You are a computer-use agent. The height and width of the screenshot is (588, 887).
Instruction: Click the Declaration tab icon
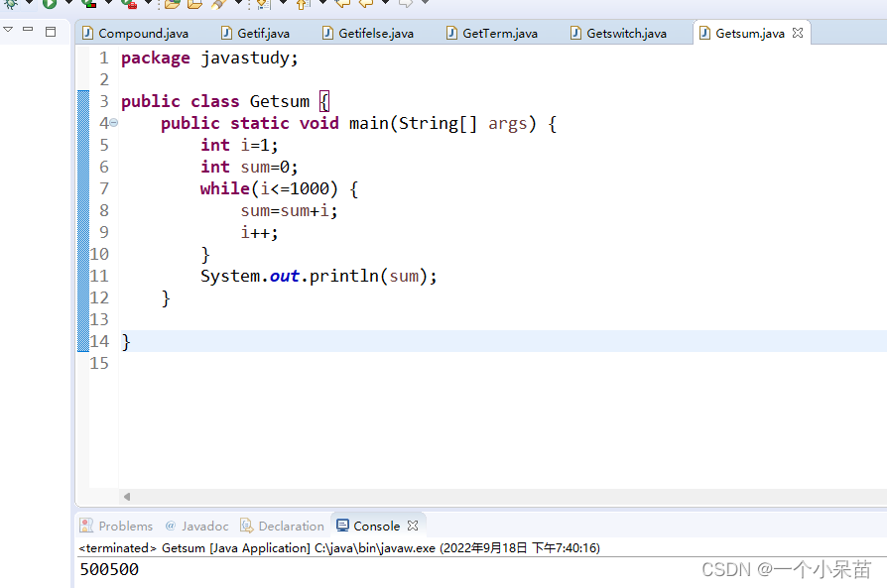[247, 526]
